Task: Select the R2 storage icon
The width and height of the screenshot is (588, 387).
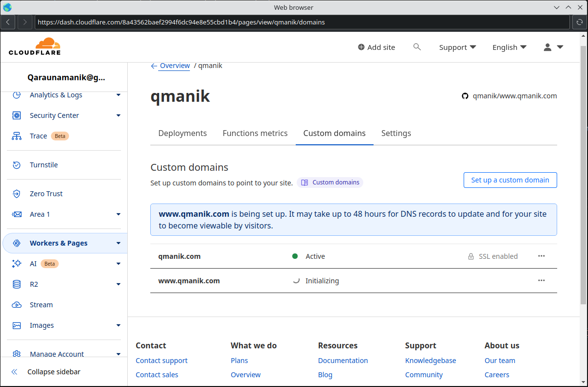Action: click(16, 284)
